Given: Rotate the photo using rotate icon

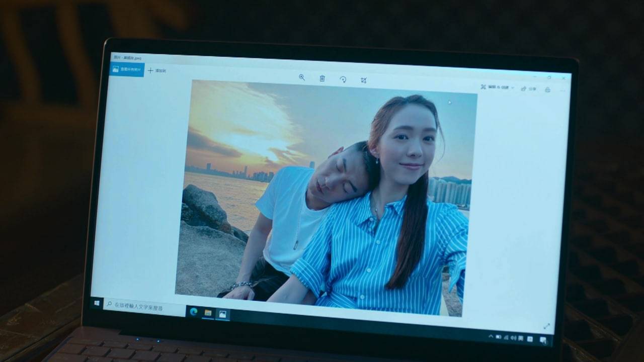Looking at the screenshot, I should pyautogui.click(x=343, y=79).
